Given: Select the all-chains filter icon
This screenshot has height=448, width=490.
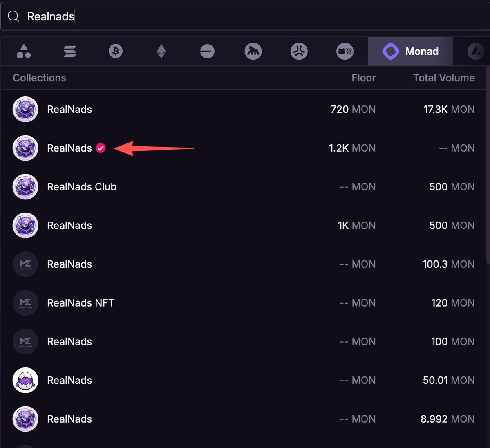Looking at the screenshot, I should (x=24, y=51).
